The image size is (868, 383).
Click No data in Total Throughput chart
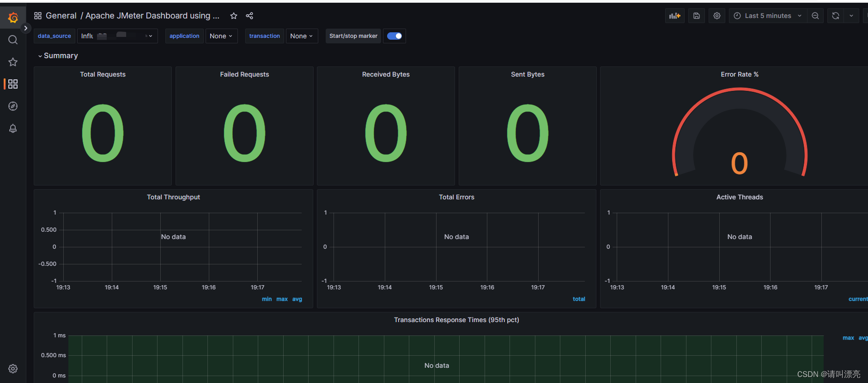pos(173,237)
